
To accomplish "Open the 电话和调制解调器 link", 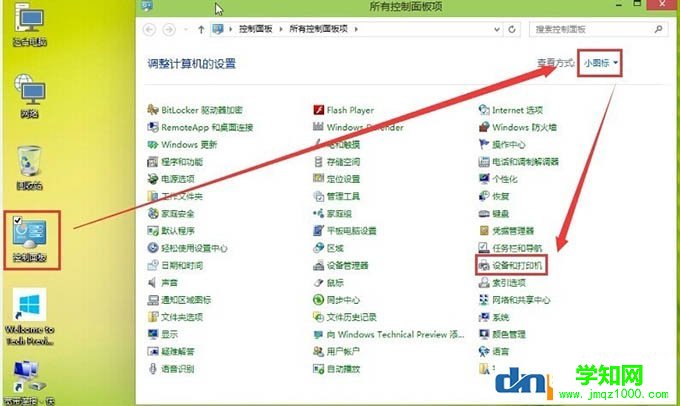I will click(526, 162).
